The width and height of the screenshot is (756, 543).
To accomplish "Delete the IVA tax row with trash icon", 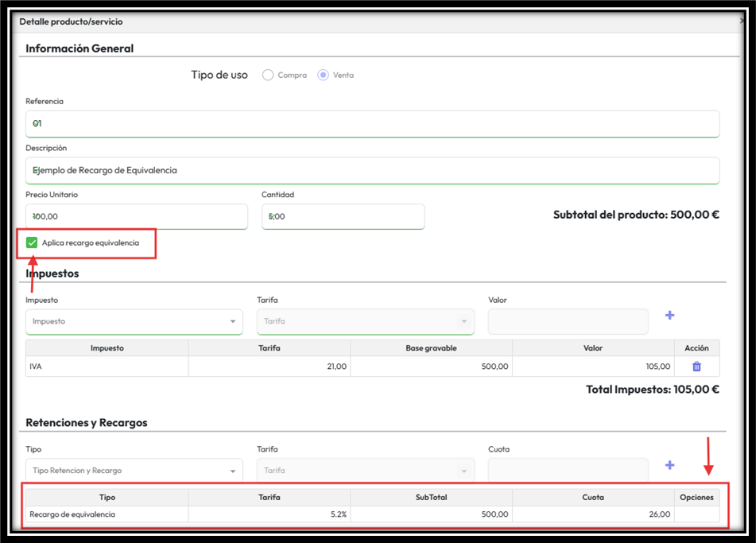I will point(696,367).
